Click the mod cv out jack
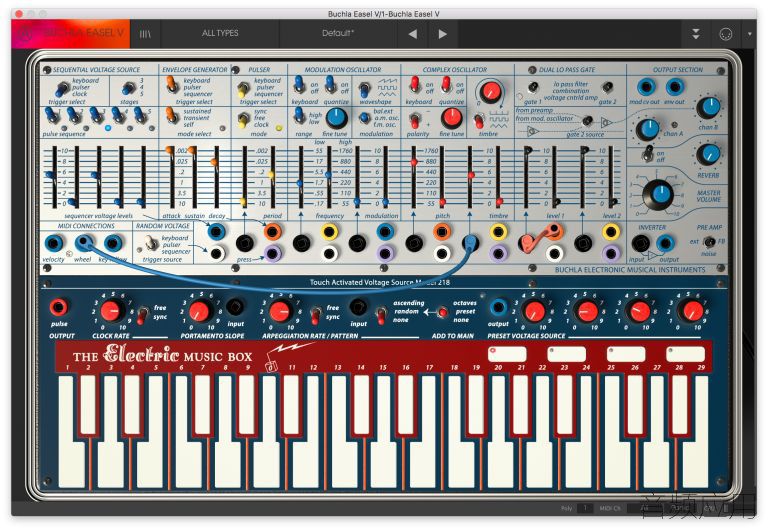The width and height of the screenshot is (768, 530). [646, 87]
